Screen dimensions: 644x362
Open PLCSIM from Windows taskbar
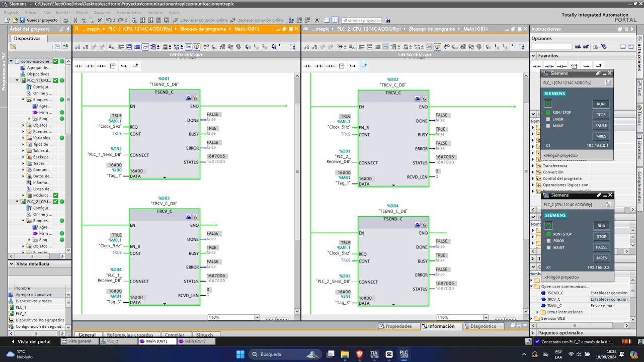[404, 354]
